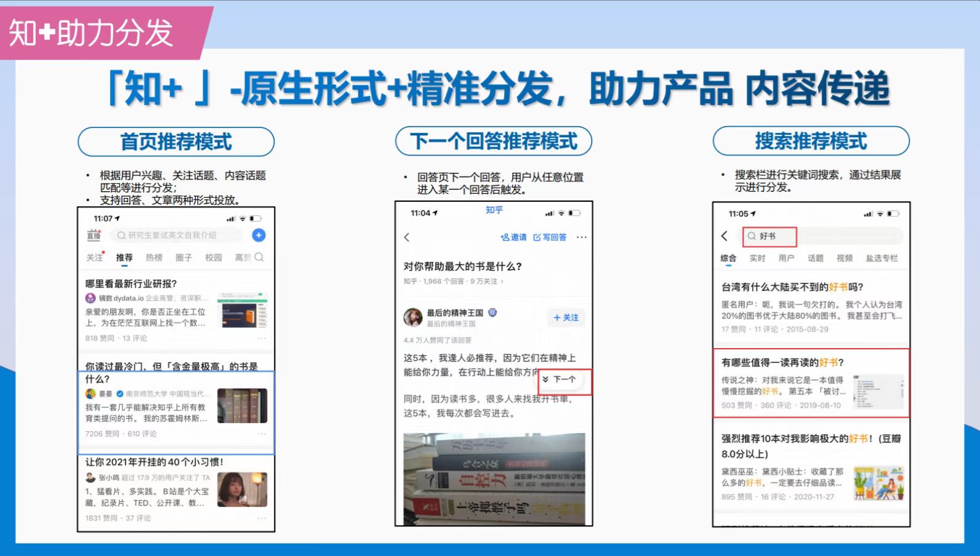The width and height of the screenshot is (980, 556).
Task: Go back in the right phone search page
Action: point(725,236)
